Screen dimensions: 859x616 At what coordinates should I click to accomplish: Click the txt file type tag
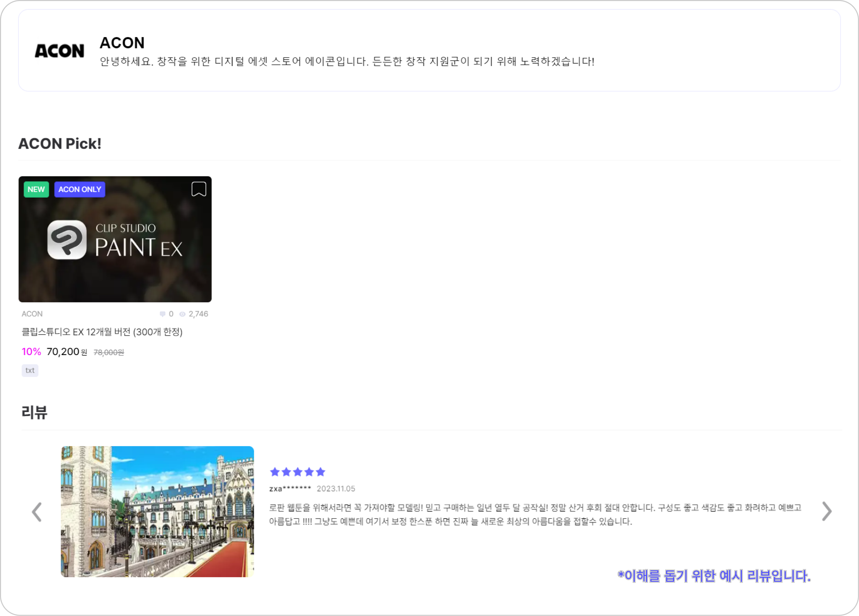(x=30, y=370)
